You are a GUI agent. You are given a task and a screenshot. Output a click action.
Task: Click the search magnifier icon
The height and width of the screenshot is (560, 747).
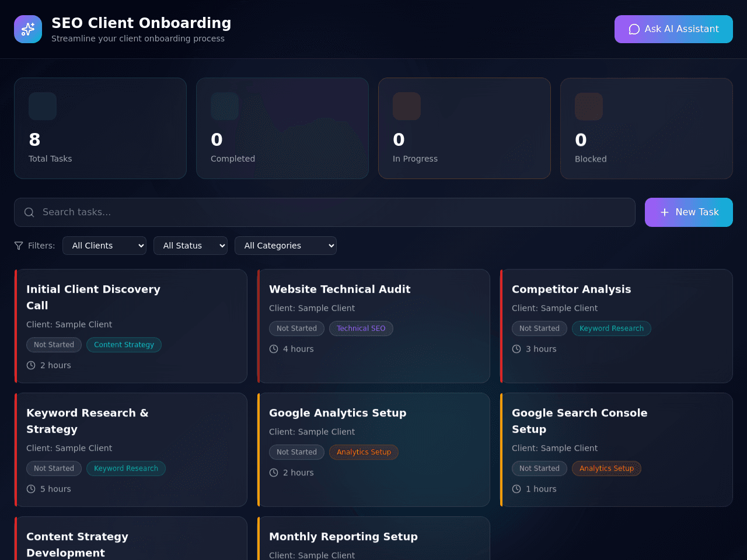point(29,212)
